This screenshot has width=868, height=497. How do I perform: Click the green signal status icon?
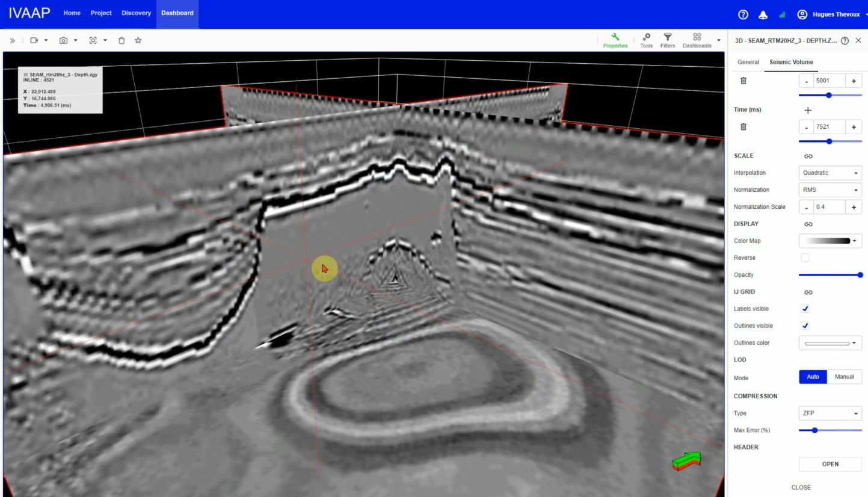[783, 14]
